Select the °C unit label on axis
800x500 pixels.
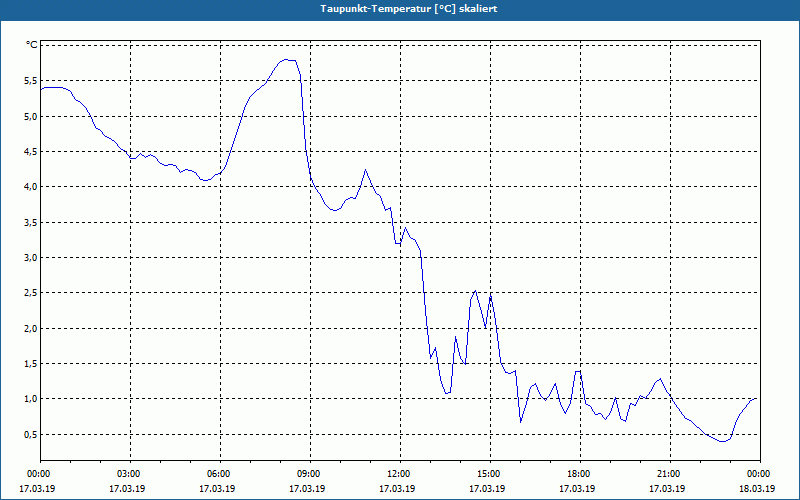[x=32, y=45]
